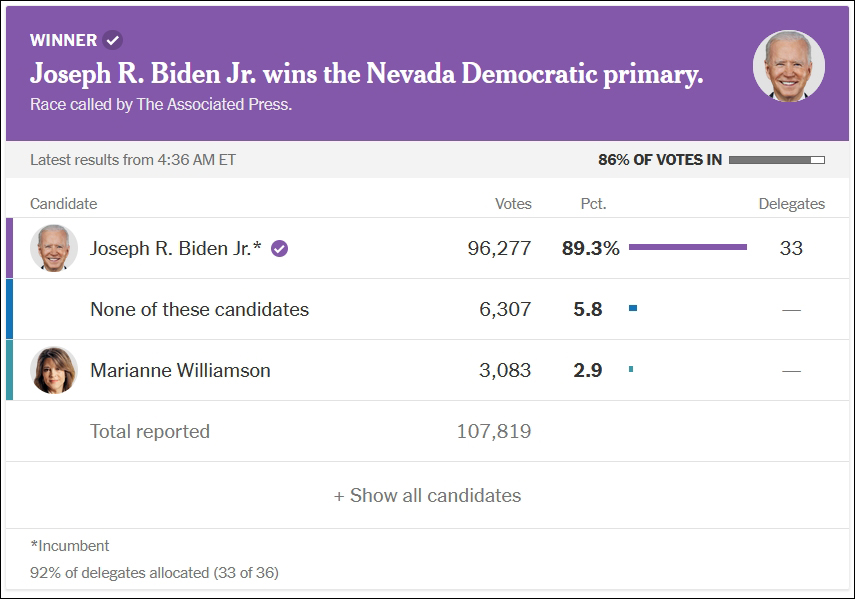Screen dimensions: 855x599
Task: Select the Marianne Williamson name
Action: pyautogui.click(x=180, y=370)
